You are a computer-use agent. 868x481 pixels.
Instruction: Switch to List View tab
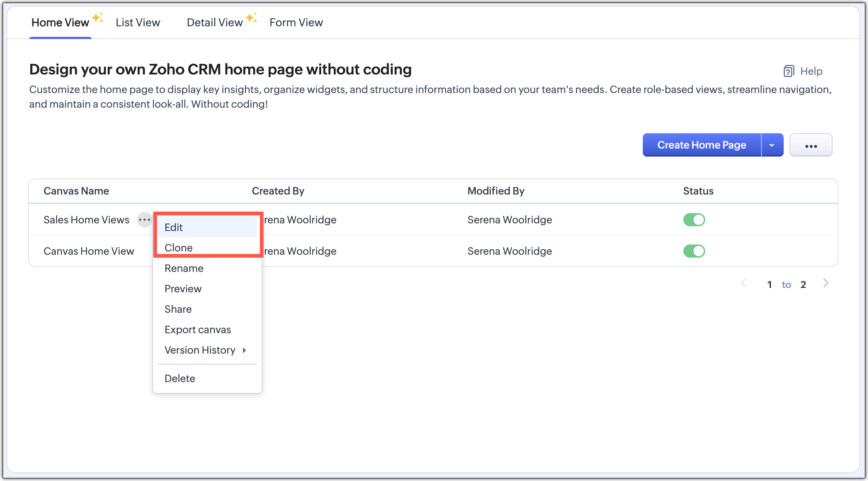coord(138,23)
